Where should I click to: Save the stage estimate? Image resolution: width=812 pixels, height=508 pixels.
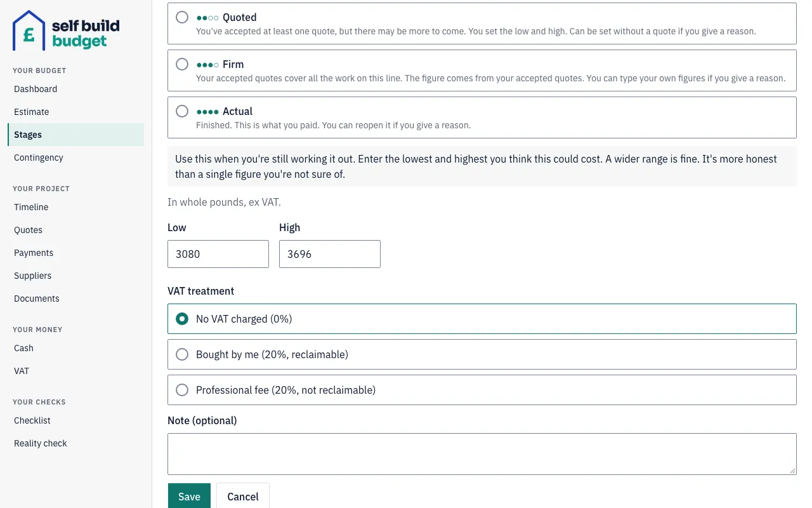(x=189, y=496)
